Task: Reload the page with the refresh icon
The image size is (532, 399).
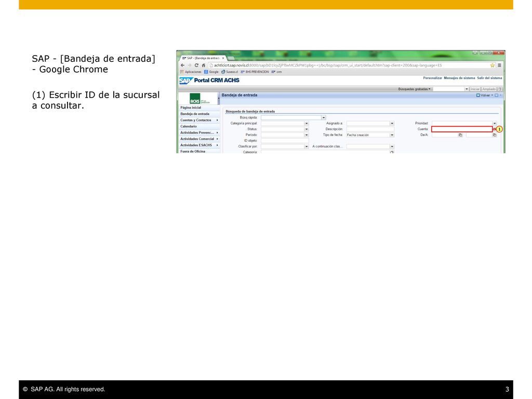Action: [x=196, y=65]
